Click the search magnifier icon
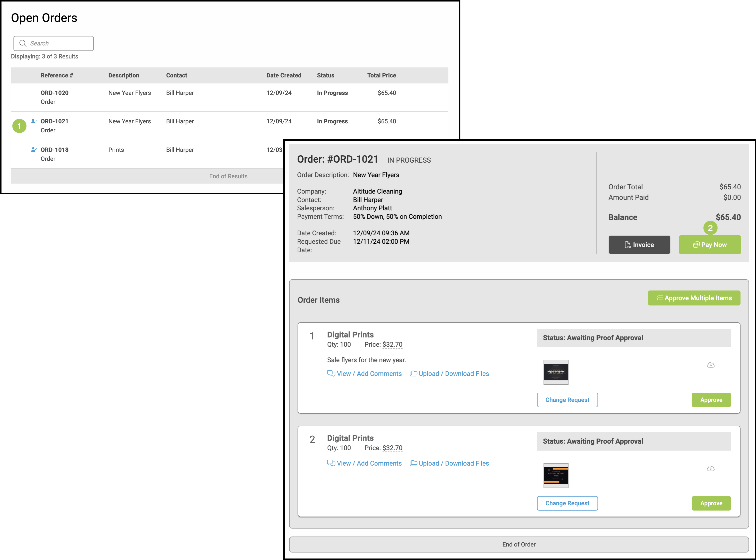Viewport: 756px width, 560px height. tap(23, 43)
